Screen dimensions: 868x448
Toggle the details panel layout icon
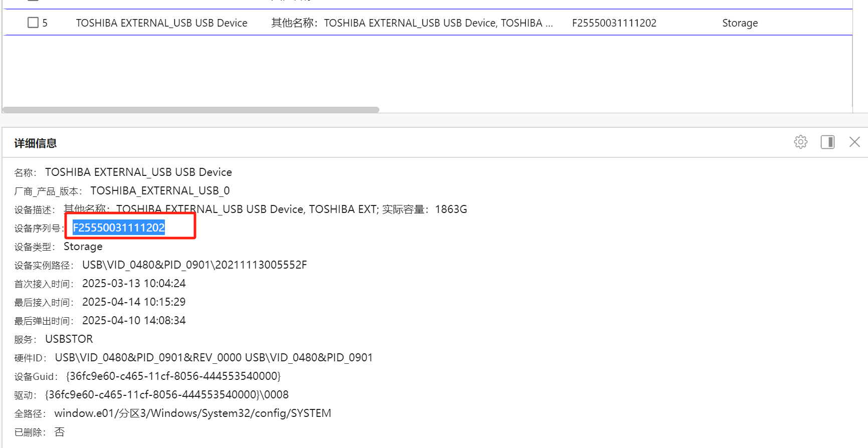[x=827, y=142]
